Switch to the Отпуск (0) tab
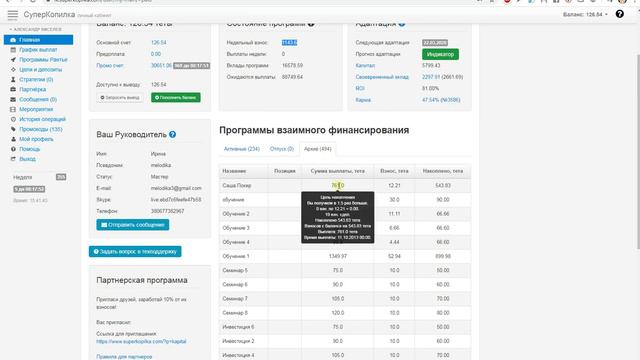 [282, 149]
